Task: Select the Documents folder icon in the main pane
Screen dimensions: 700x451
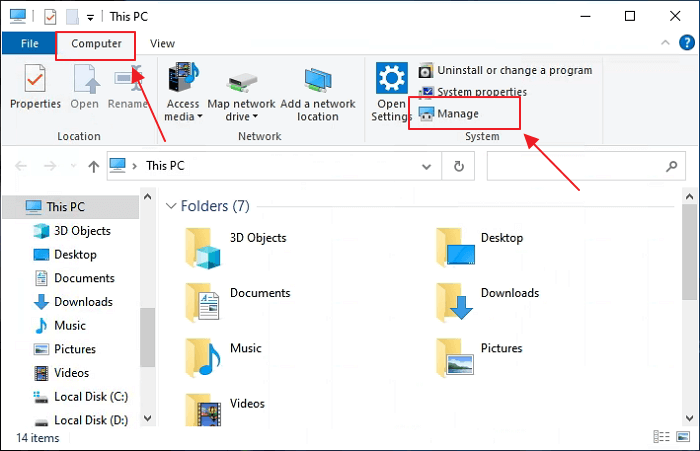Action: coord(203,302)
